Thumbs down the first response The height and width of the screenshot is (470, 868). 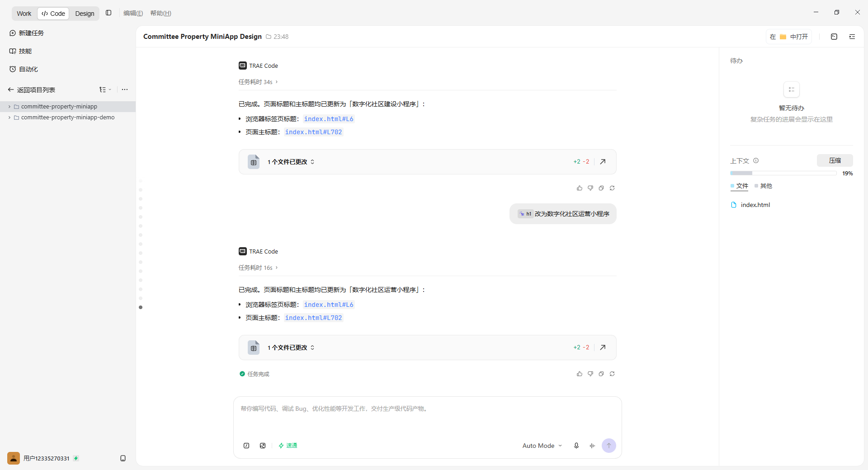coord(590,188)
